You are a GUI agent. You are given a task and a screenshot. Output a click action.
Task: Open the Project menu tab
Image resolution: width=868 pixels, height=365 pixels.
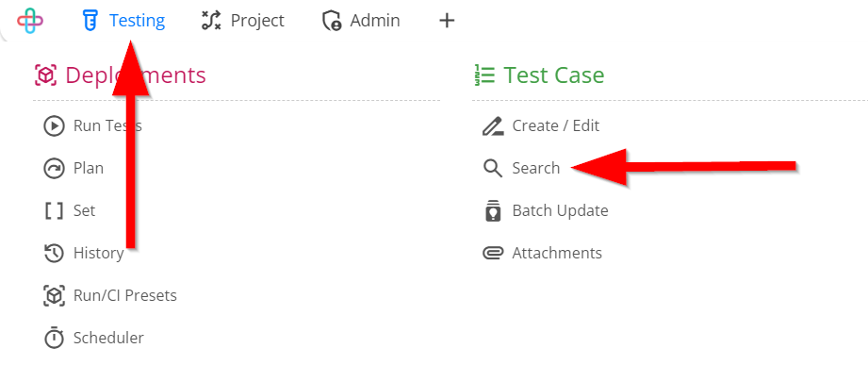pos(242,21)
